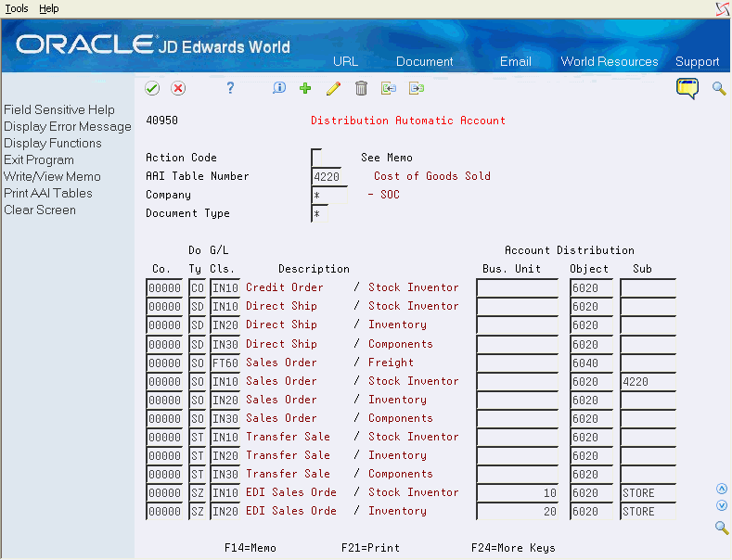Open the Document header link
The image size is (732, 560).
[x=424, y=61]
